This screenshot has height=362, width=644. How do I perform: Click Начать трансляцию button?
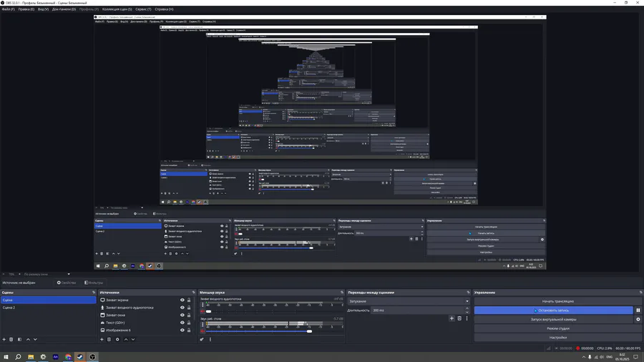(557, 301)
